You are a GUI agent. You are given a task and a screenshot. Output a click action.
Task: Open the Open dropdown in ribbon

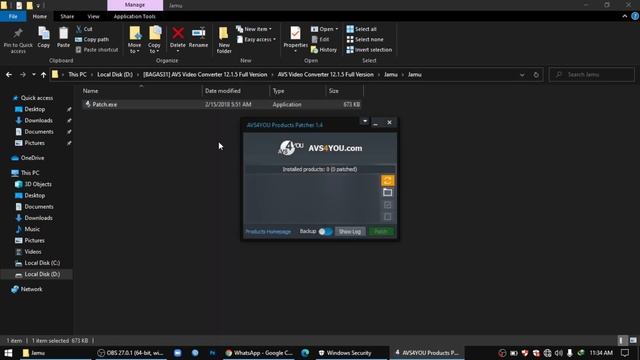click(324, 29)
